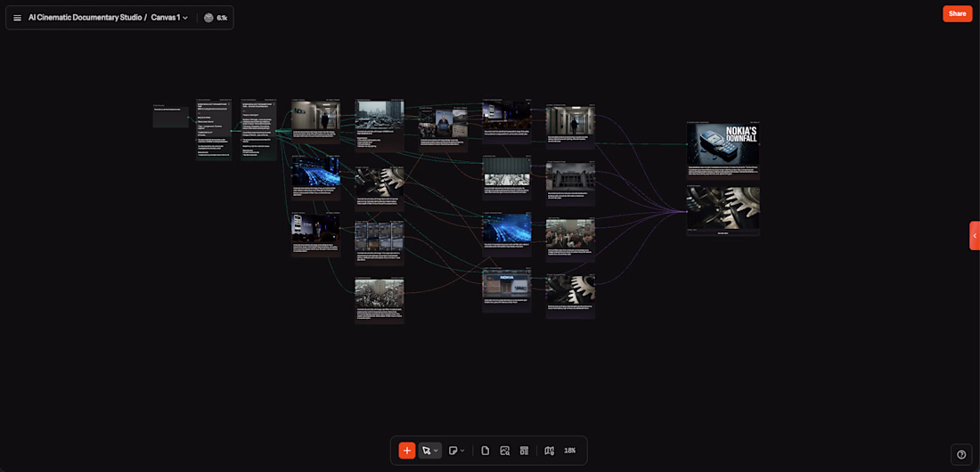Expand the Canvas 1 dropdown
This screenshot has width=980, height=472.
pos(169,18)
